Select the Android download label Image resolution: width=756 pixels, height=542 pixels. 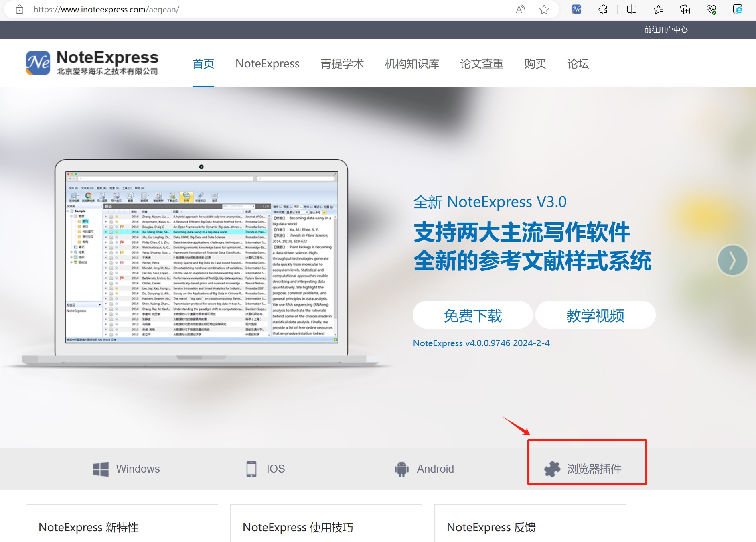pyautogui.click(x=435, y=469)
